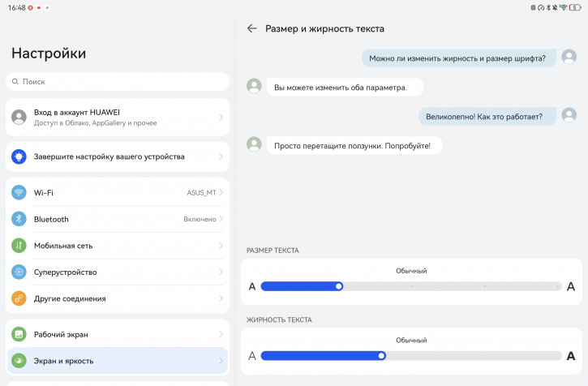Click the avatar beside 'Просто перетащите ползунки'
This screenshot has width=588, height=386.
pyautogui.click(x=254, y=144)
